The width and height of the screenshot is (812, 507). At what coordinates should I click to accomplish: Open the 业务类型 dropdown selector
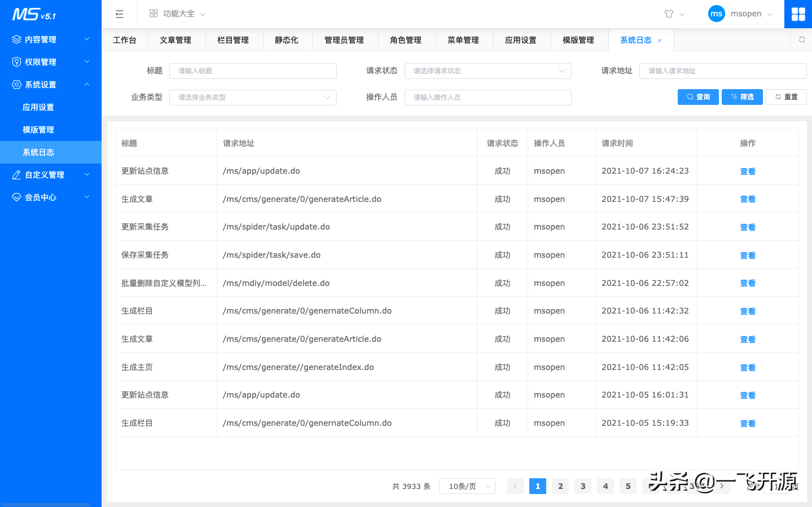tap(252, 97)
